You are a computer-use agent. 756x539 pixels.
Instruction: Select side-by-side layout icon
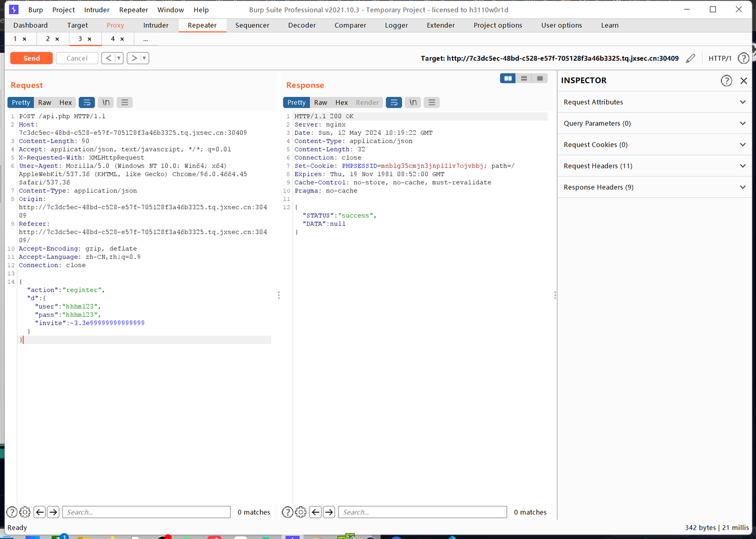(x=508, y=79)
